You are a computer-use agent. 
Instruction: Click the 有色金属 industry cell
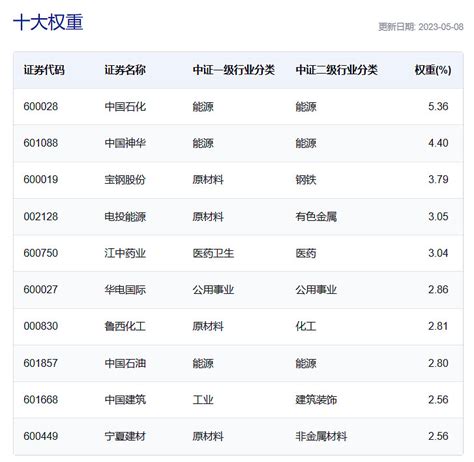(x=316, y=217)
